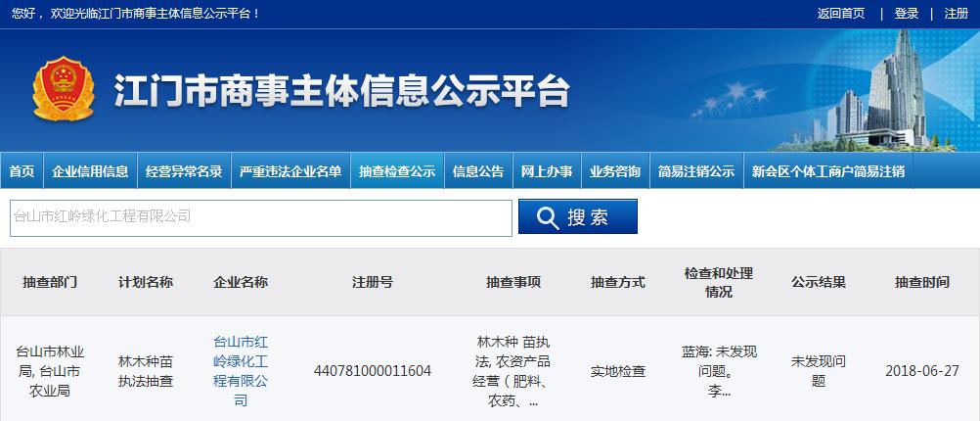Viewport: 980px width, 421px height.
Task: Click the date 2018-06-27 cell
Action: pos(922,371)
